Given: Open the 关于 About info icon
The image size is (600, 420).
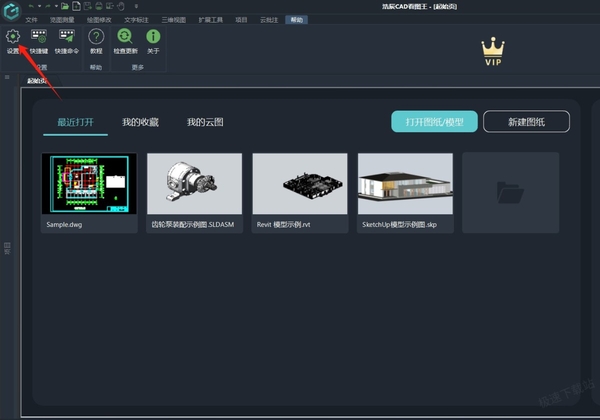Looking at the screenshot, I should [153, 36].
